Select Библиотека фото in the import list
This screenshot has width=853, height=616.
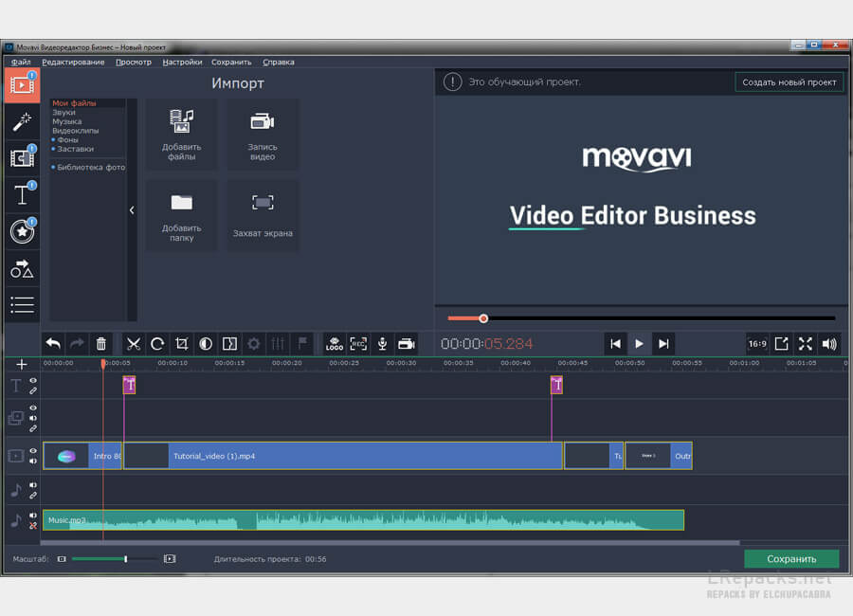coord(90,167)
